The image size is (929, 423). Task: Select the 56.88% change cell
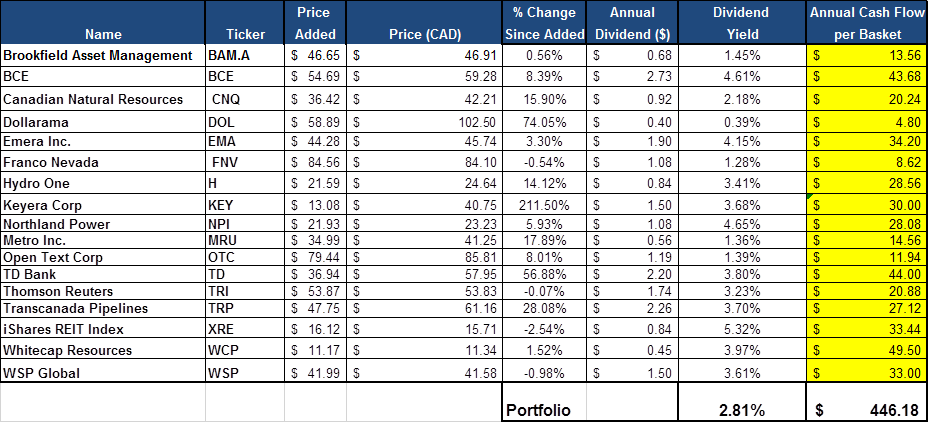tap(544, 274)
